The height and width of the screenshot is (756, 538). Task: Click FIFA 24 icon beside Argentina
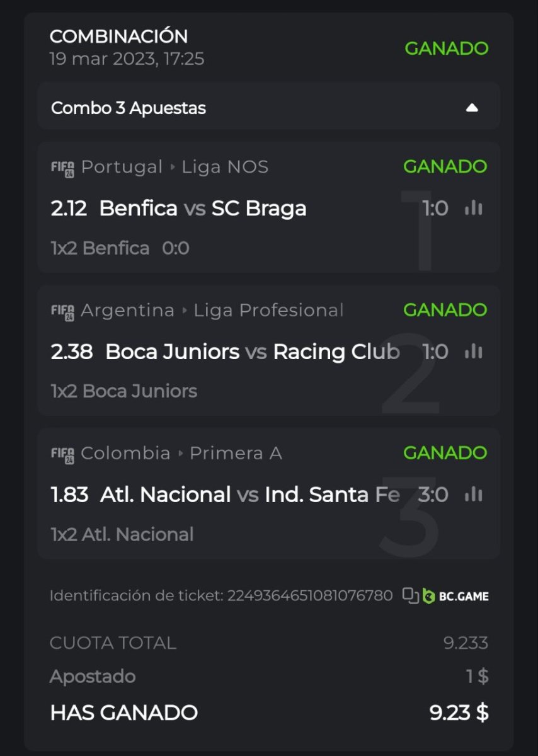tap(62, 311)
